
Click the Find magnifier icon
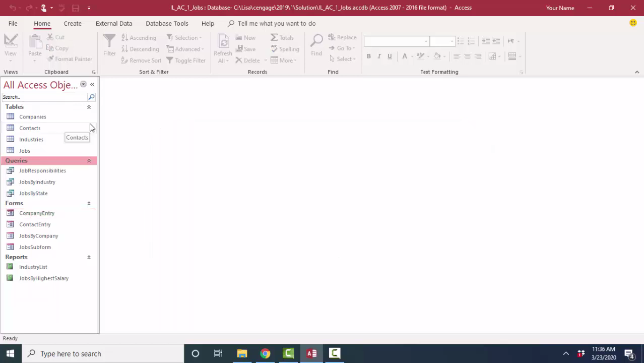click(316, 42)
